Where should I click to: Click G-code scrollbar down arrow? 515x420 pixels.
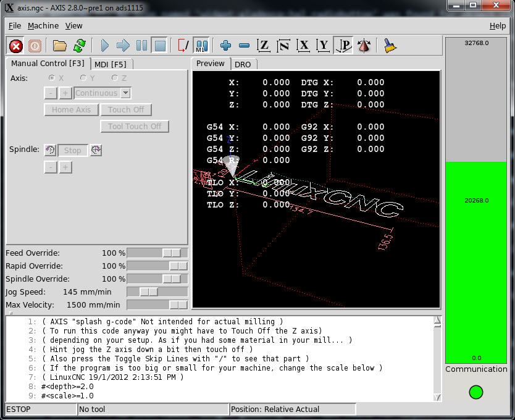437,397
